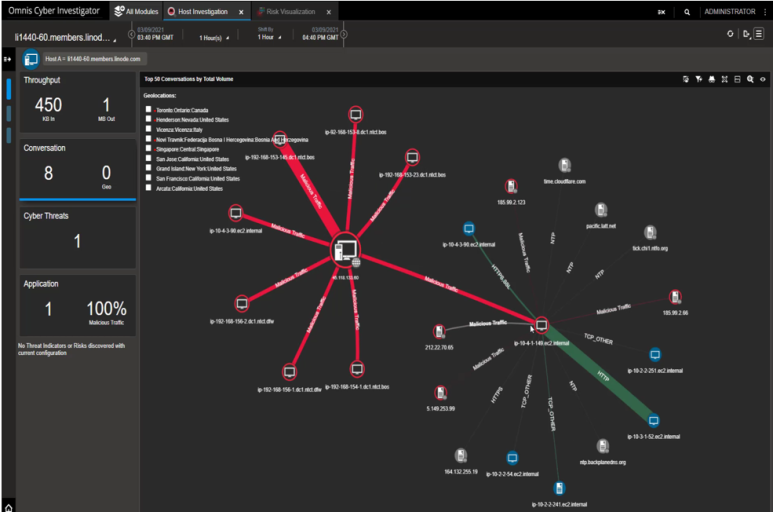Screen dimensions: 773x512
Task: Toggle the eye visibility icon in panel toolbar
Action: (763, 79)
